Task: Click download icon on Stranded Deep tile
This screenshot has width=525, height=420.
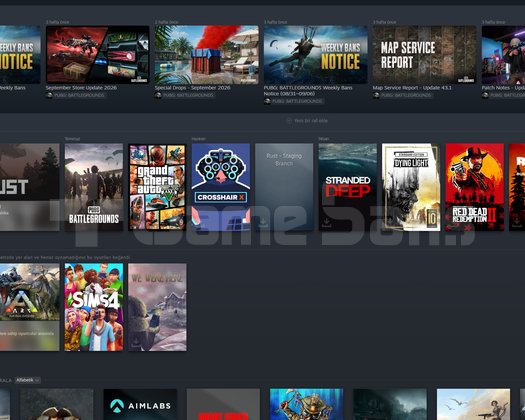Action: point(326,222)
